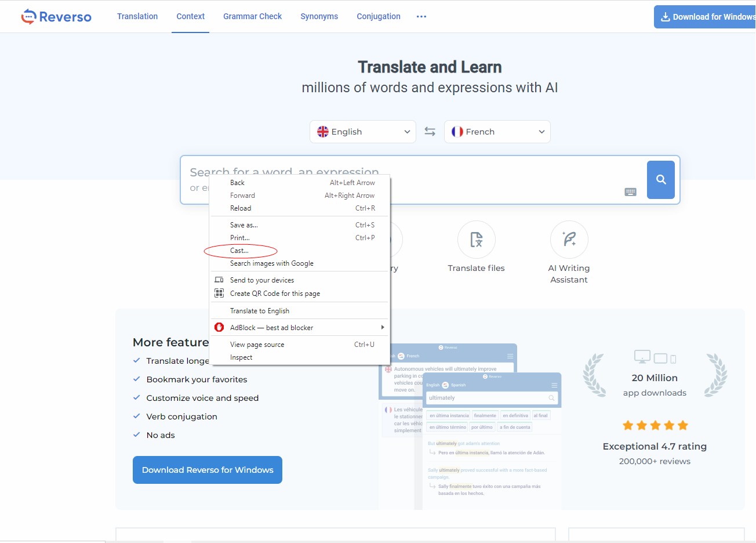Viewport: 756px width, 543px height.
Task: Go to Grammar Check
Action: click(253, 16)
